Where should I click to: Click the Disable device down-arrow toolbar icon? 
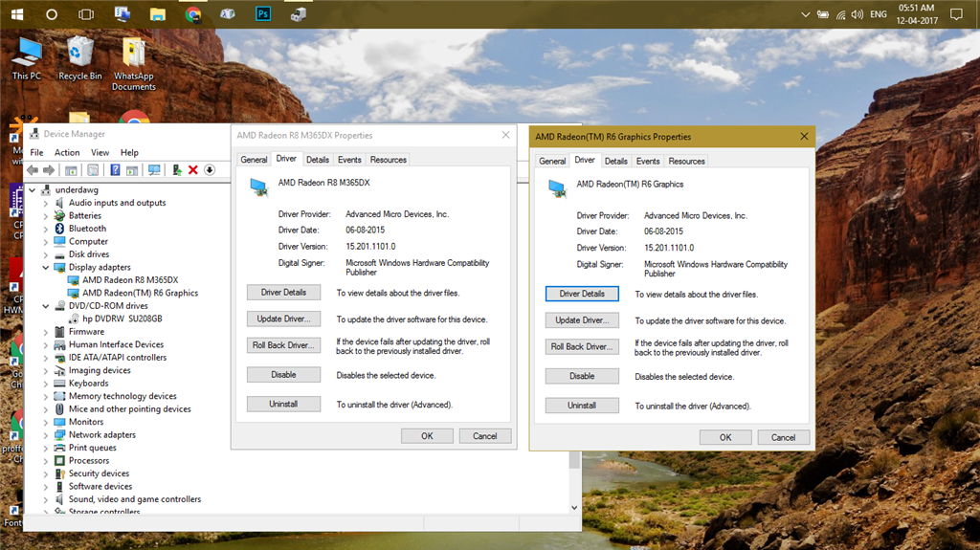pyautogui.click(x=210, y=170)
